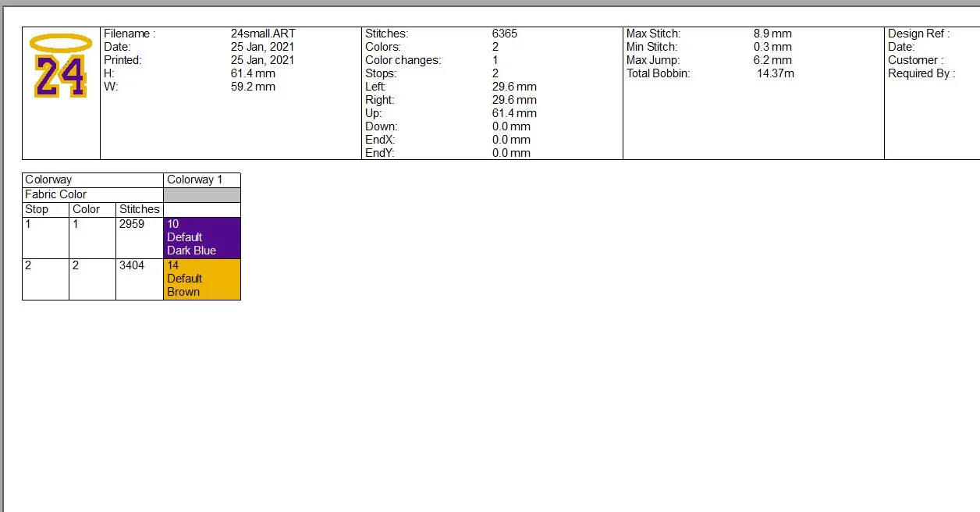The width and height of the screenshot is (980, 512).
Task: Click the 'Left:' label
Action: 375,87
